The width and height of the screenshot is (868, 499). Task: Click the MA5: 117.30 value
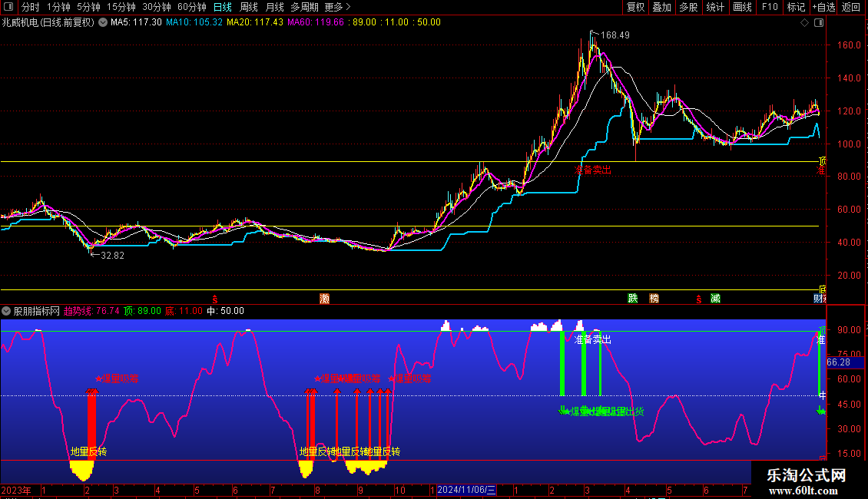[136, 23]
